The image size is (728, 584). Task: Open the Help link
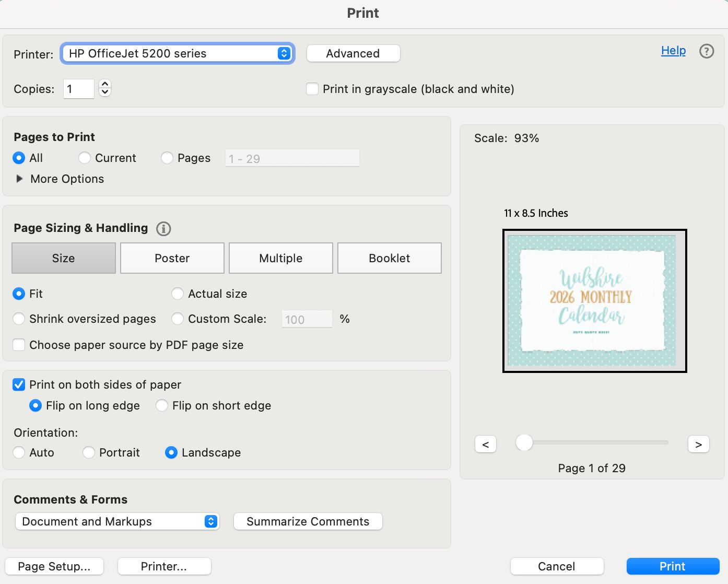click(673, 51)
